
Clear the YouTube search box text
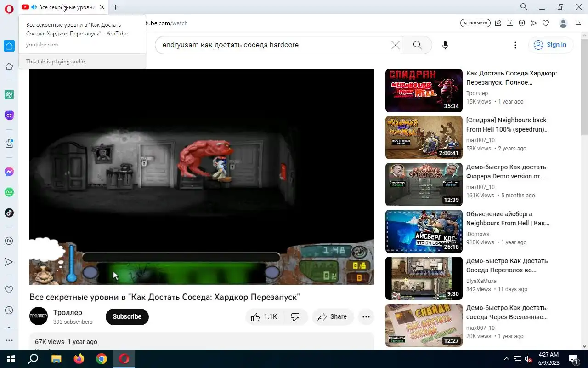click(395, 45)
